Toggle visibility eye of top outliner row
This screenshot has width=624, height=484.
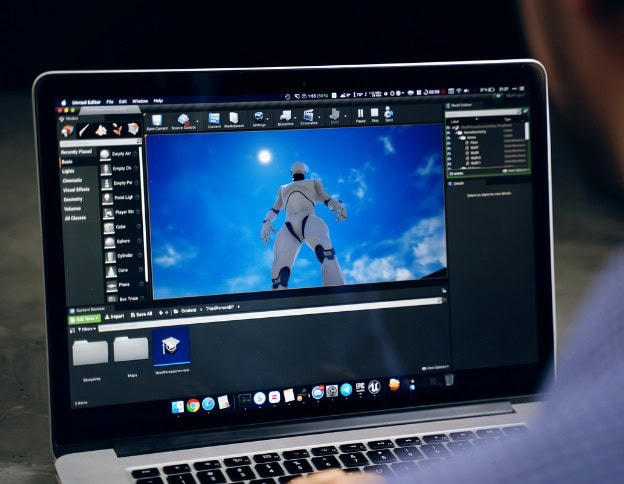(448, 127)
